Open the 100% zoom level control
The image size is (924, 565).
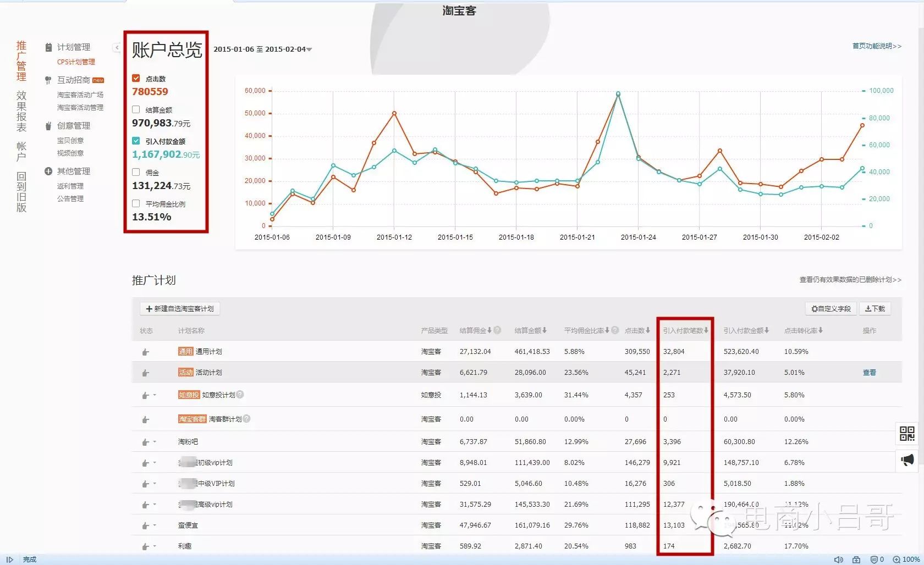[906, 560]
